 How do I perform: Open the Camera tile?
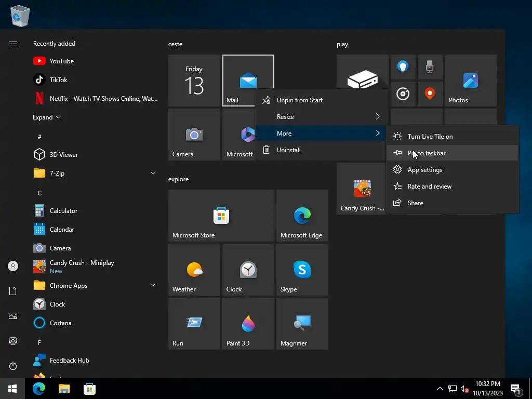click(194, 135)
